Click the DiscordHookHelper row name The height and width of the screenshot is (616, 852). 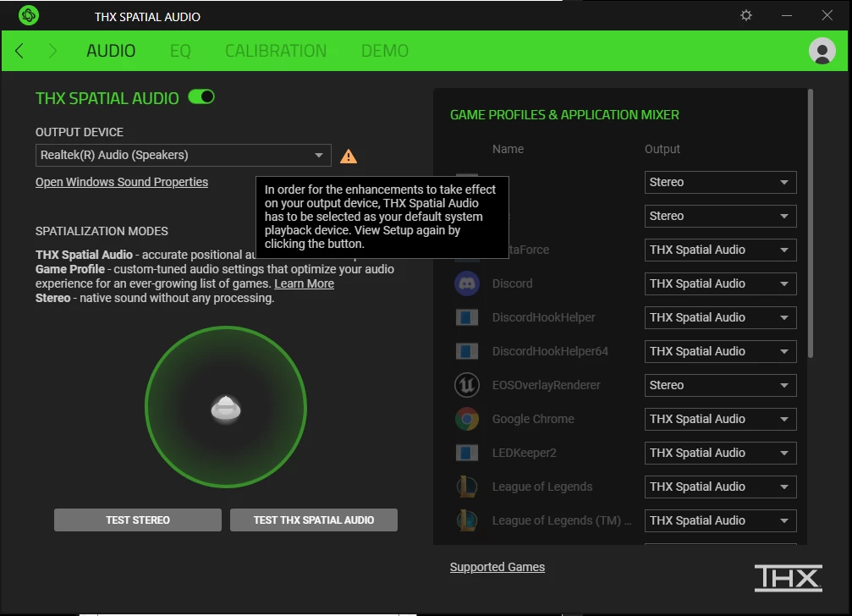click(543, 317)
